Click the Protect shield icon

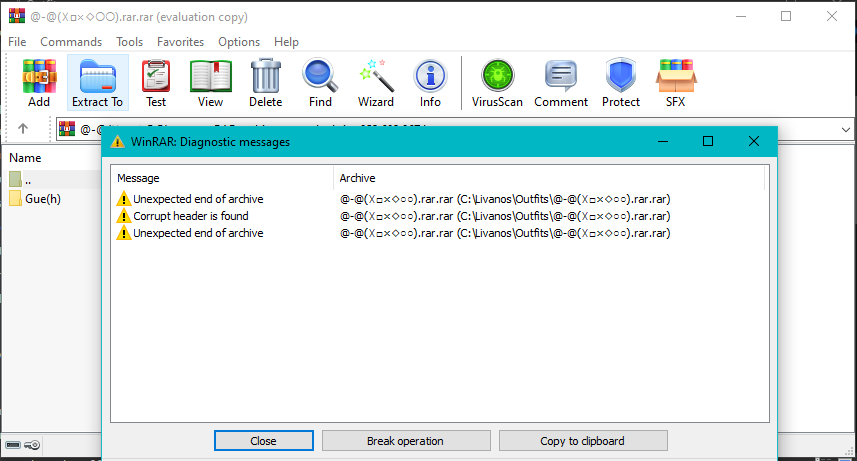[x=621, y=82]
